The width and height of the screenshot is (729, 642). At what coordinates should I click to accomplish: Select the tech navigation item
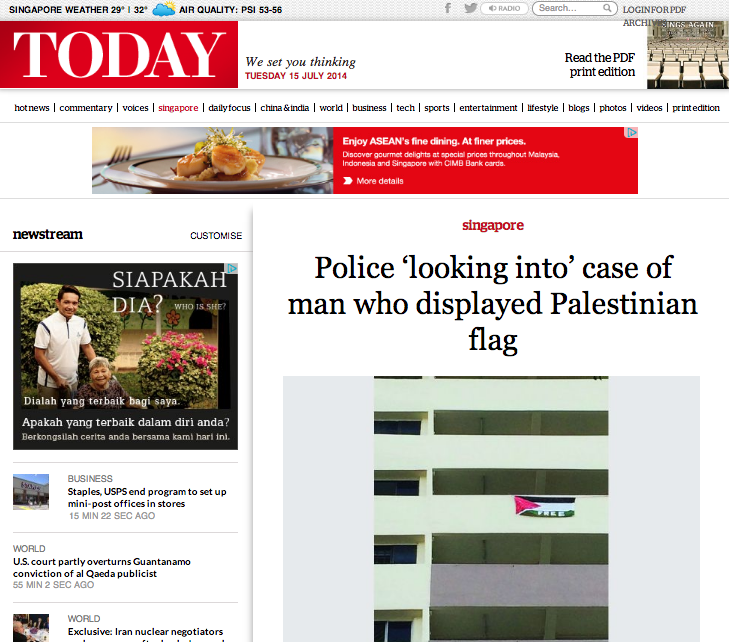[405, 108]
